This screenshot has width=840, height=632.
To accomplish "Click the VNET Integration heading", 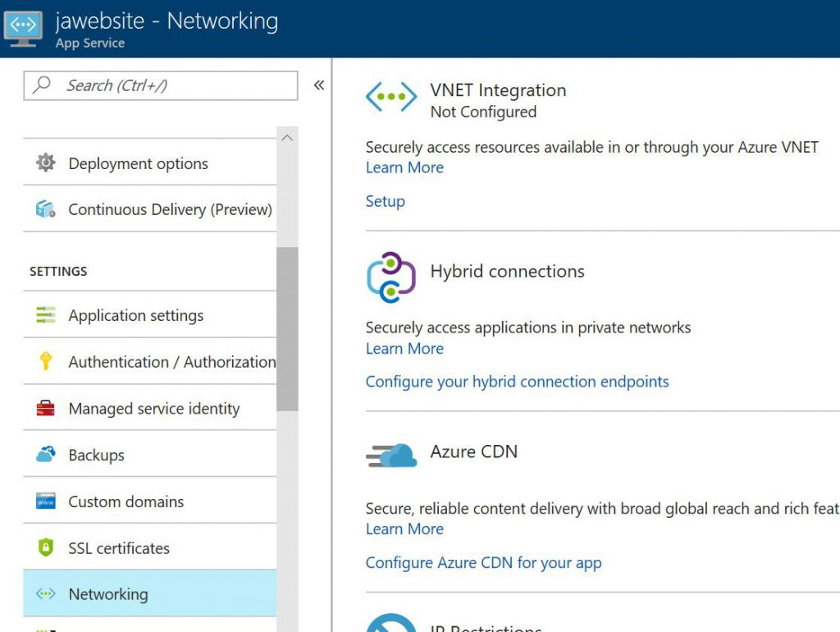I will click(x=498, y=90).
